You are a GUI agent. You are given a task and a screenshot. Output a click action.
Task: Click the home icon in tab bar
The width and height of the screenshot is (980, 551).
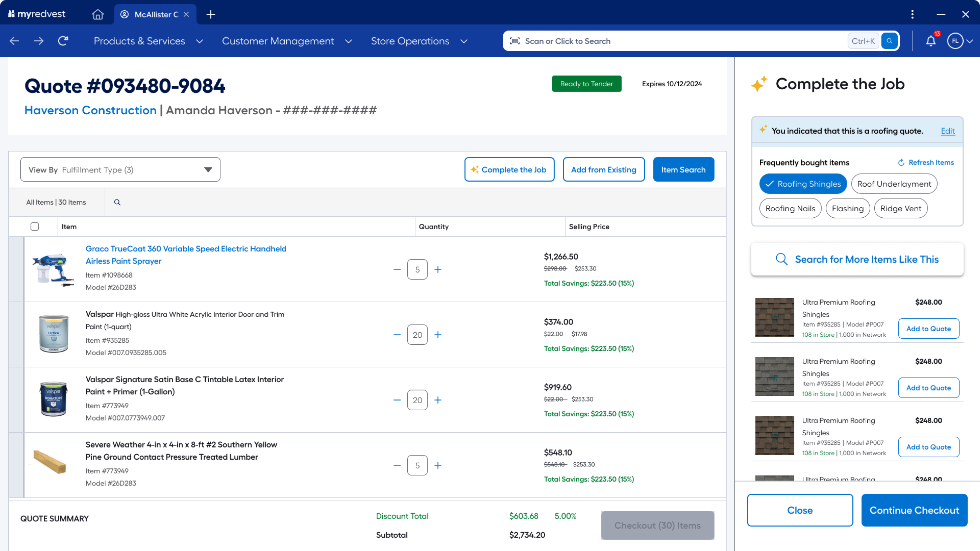98,14
